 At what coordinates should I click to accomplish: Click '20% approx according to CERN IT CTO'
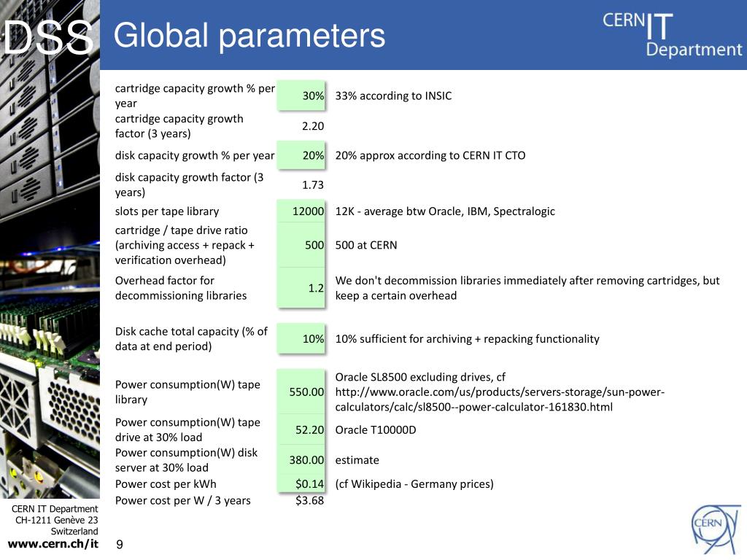pos(430,155)
